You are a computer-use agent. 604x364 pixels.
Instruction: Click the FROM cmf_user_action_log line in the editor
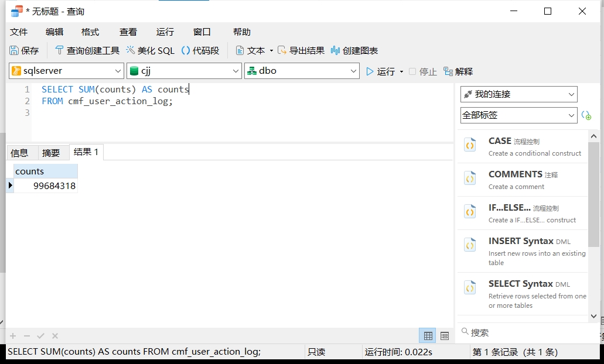tap(107, 101)
